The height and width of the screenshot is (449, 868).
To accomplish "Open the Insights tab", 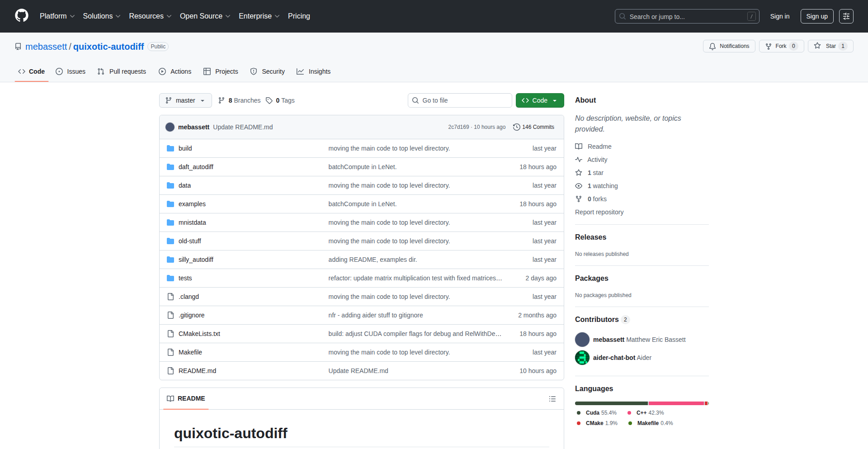I will coord(314,71).
